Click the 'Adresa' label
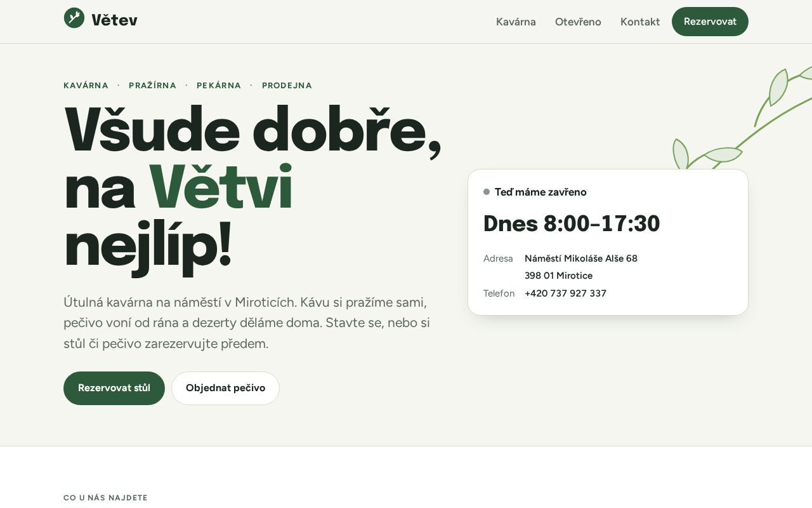 [498, 258]
